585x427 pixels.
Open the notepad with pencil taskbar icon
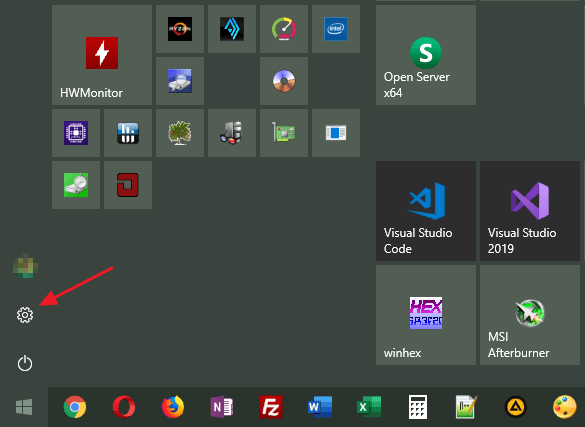[x=467, y=407]
